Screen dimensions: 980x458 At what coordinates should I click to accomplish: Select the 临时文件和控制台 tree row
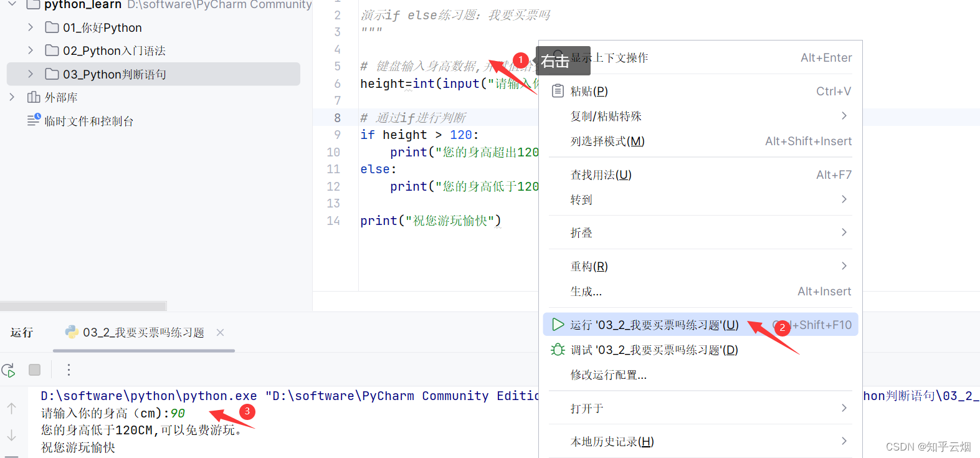[153, 120]
